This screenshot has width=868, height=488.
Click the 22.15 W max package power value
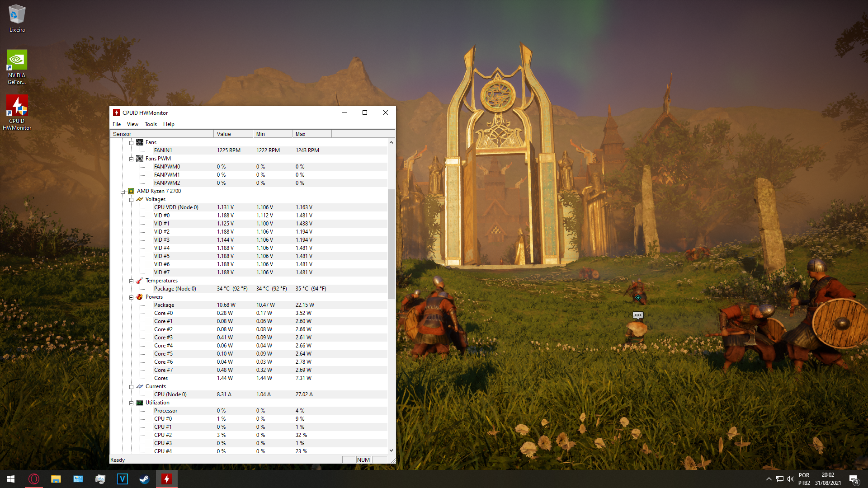[305, 305]
